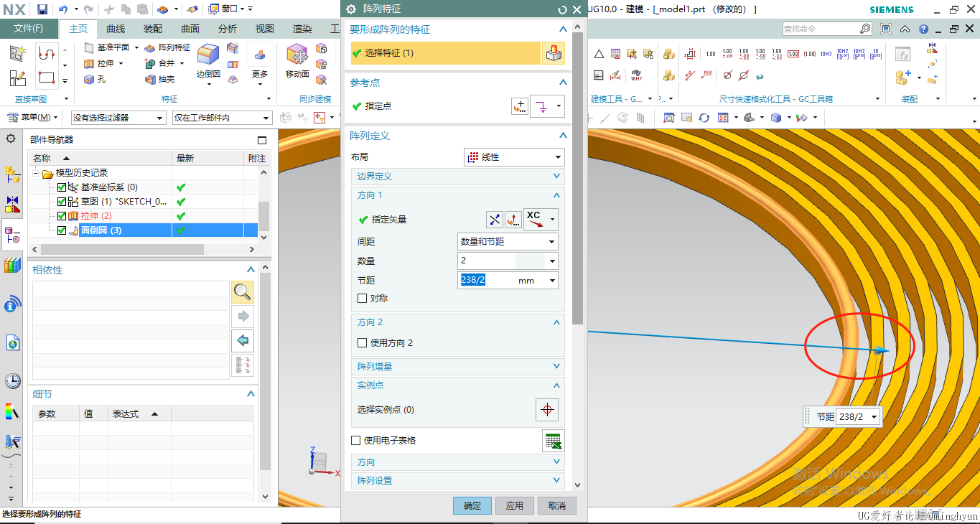Click the 阵列特征 dialog vertical scrollbar
This screenshot has width=980, height=524.
[x=577, y=178]
